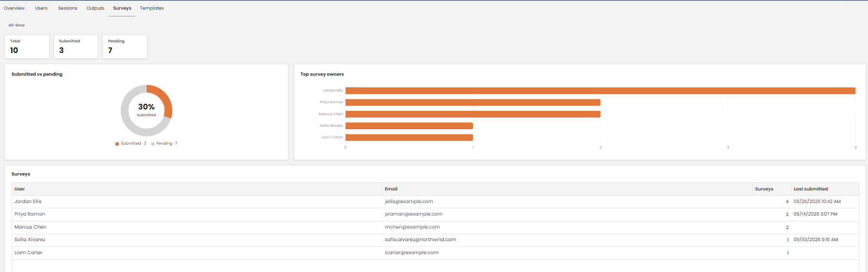Viewport: 868px width, 272px height.
Task: Click the Submitted vs pending heading
Action: point(37,74)
